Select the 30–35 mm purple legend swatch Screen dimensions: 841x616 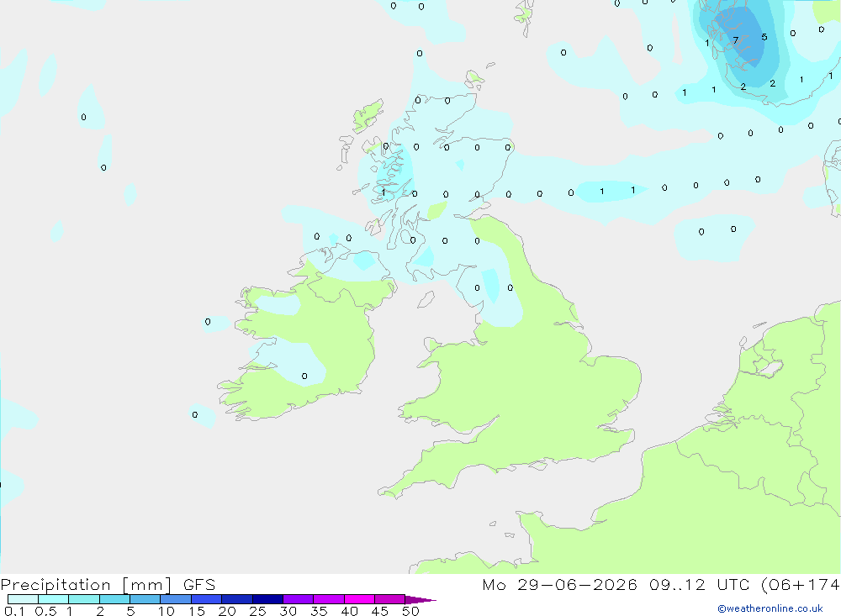coord(299,599)
